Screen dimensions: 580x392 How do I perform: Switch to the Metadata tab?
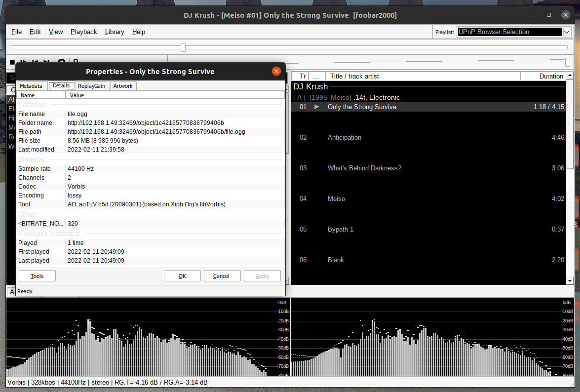click(x=31, y=86)
